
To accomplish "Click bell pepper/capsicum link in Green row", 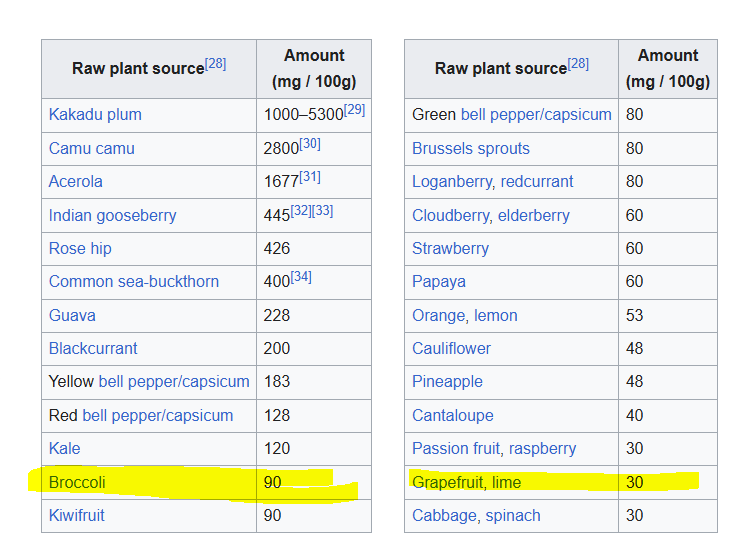I will [x=536, y=115].
